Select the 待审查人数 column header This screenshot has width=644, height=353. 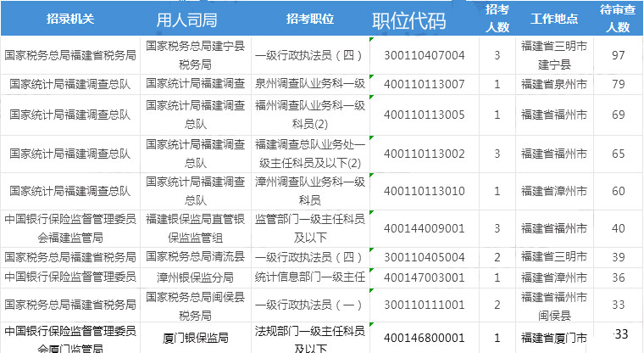(618, 19)
